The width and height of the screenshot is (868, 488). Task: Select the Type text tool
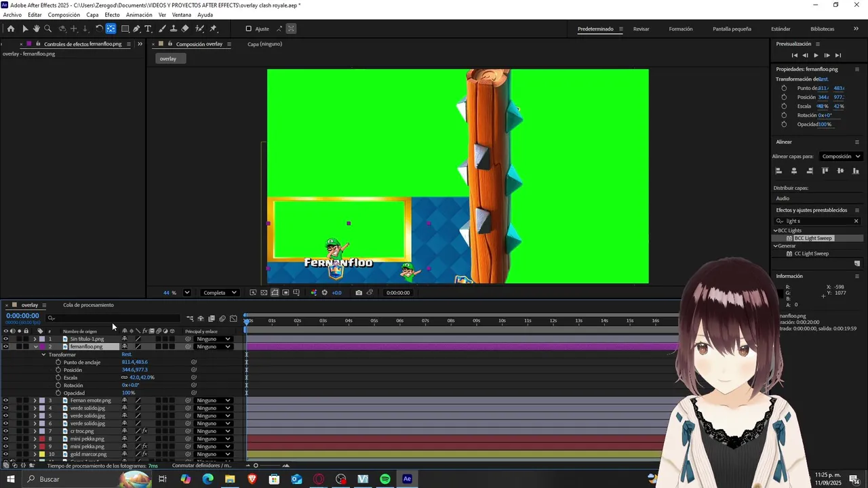148,28
